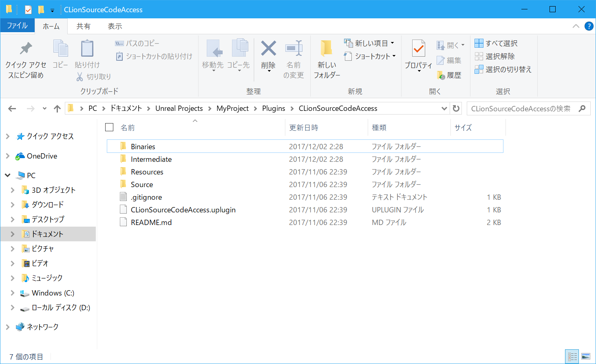This screenshot has width=596, height=364.
Task: Expand the OneDrive tree node
Action: coord(7,156)
